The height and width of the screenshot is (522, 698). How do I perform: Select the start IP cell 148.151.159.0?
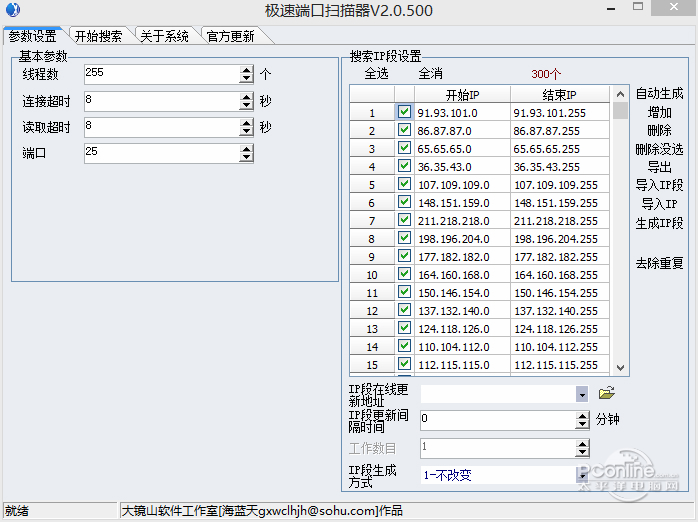tap(463, 203)
